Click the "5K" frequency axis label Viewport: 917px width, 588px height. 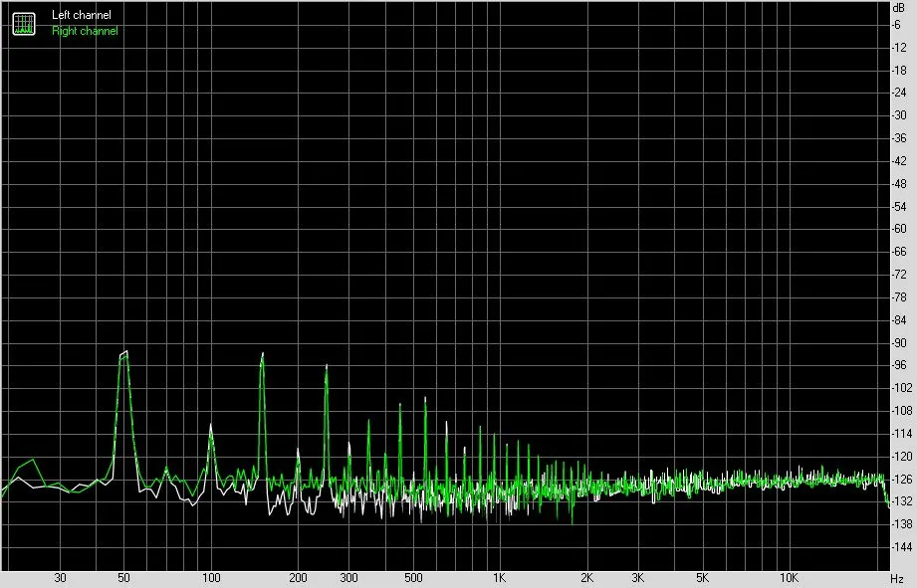(702, 578)
